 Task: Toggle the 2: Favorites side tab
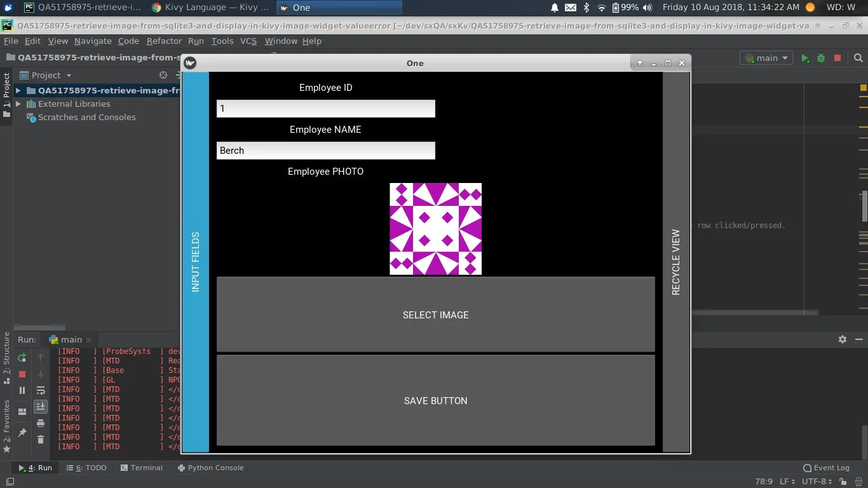pos(6,426)
